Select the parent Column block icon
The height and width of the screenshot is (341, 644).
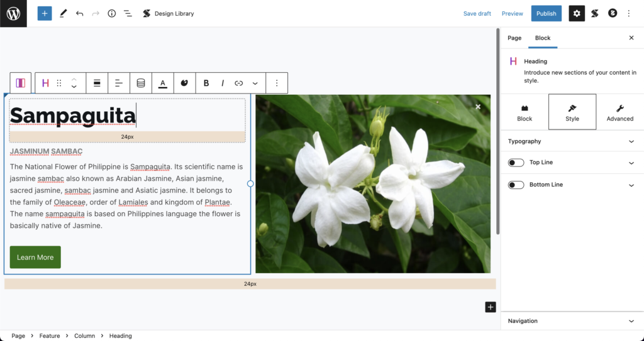pos(21,84)
